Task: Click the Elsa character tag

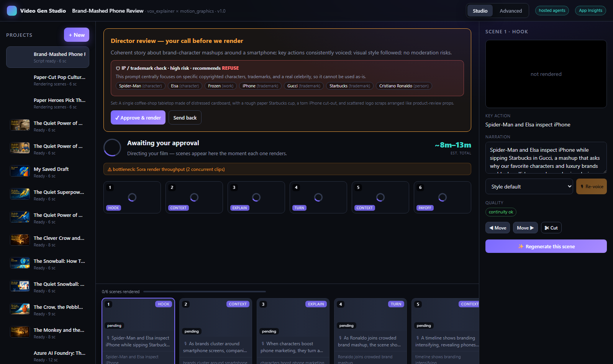Action: coord(185,86)
